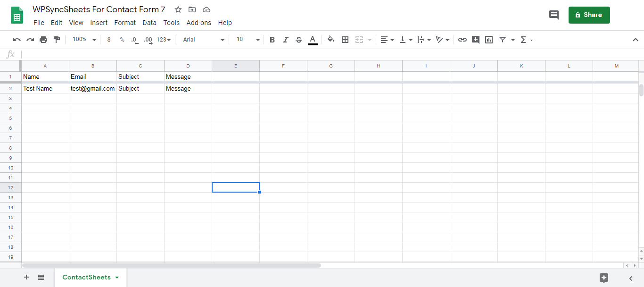Increase decimal places icon
Image resolution: width=644 pixels, height=287 pixels.
click(148, 40)
